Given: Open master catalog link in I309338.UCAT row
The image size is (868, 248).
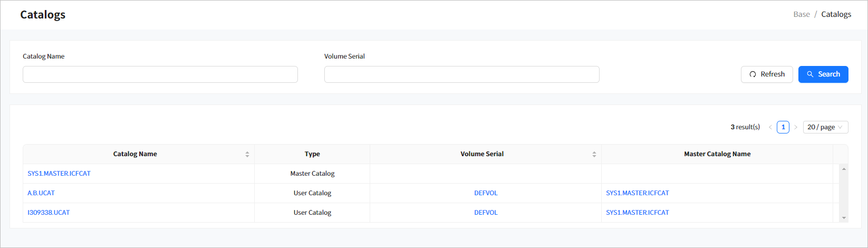Looking at the screenshot, I should coord(637,213).
